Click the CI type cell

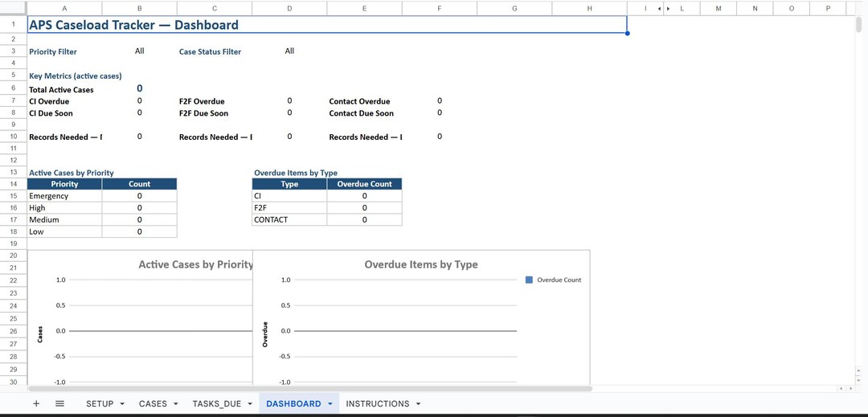tap(289, 196)
